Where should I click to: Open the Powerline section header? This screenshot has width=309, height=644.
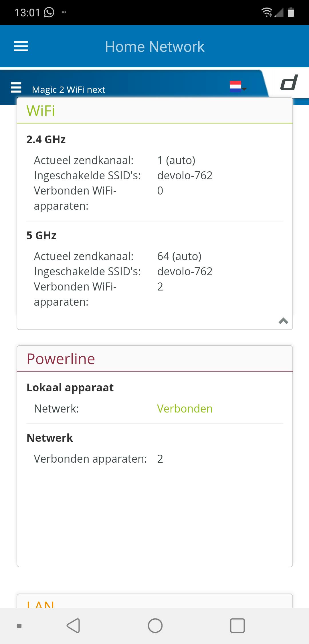(x=61, y=359)
